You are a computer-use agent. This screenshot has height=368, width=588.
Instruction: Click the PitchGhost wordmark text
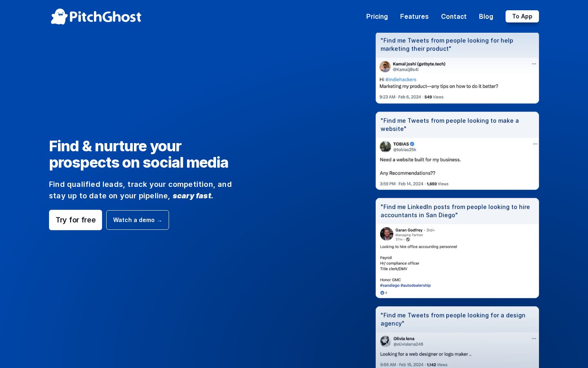tap(105, 17)
